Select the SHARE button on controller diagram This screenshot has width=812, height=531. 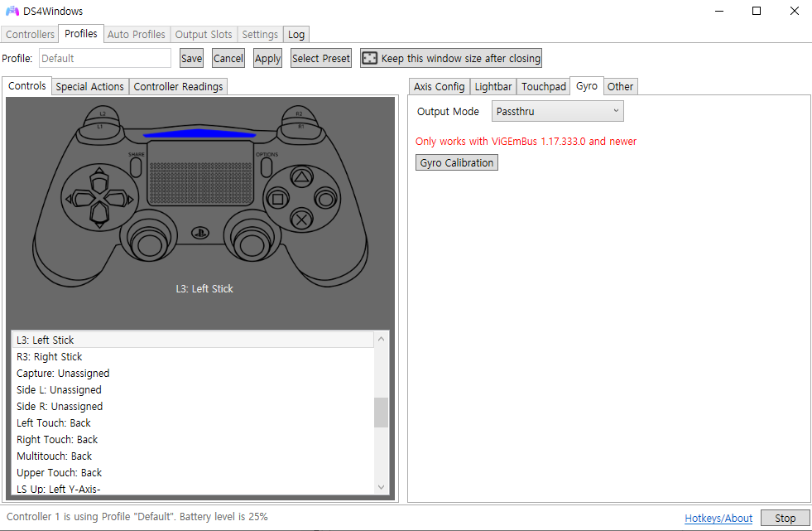pyautogui.click(x=136, y=167)
